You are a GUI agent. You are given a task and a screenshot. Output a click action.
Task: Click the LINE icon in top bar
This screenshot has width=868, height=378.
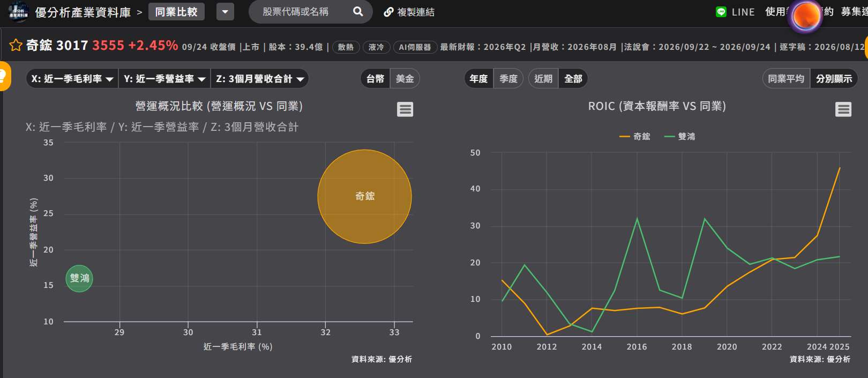click(721, 12)
